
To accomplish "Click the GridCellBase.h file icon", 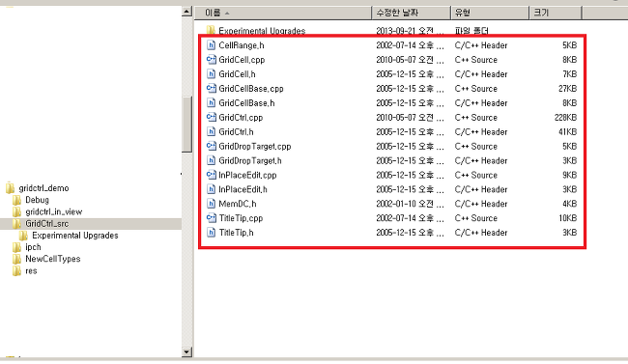I will pos(211,103).
